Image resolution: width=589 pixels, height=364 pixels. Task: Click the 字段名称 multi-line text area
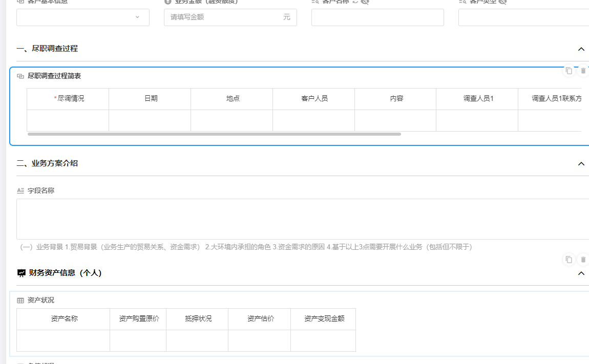302,219
